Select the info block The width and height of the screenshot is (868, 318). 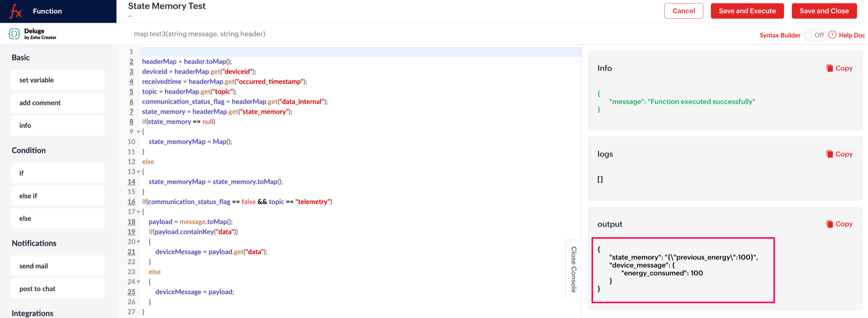coord(58,125)
